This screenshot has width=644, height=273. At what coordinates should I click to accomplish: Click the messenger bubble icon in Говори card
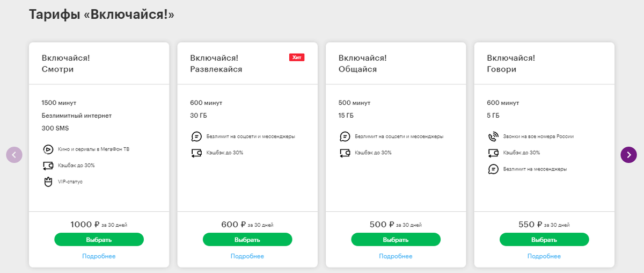coord(493,169)
